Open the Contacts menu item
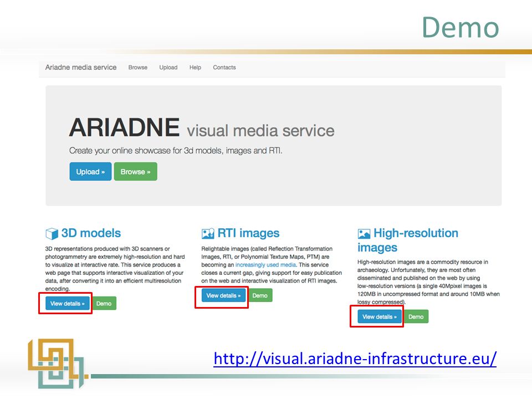This screenshot has height=399, width=532. coord(224,67)
